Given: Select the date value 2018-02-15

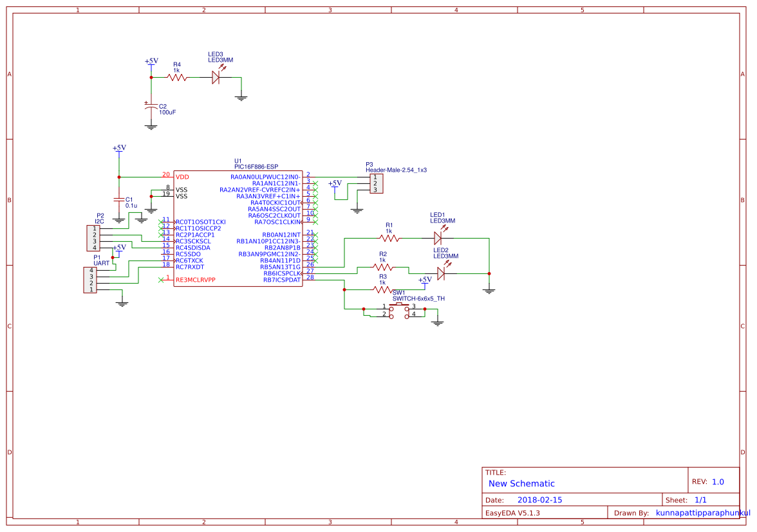Looking at the screenshot, I should click(539, 500).
